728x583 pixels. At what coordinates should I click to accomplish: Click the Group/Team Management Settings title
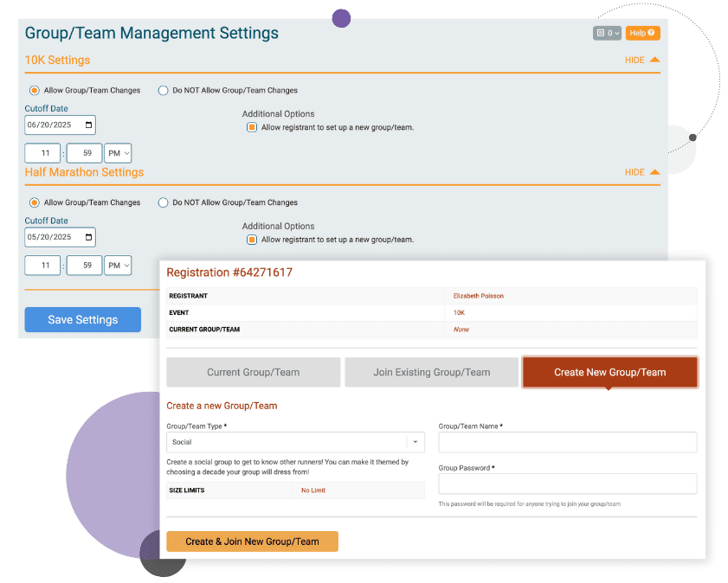tap(151, 33)
